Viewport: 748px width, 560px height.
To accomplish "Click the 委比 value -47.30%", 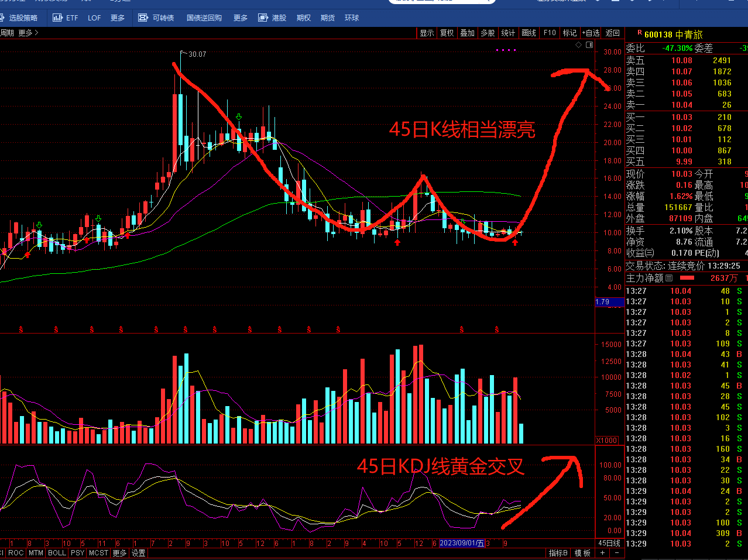I will pyautogui.click(x=677, y=48).
